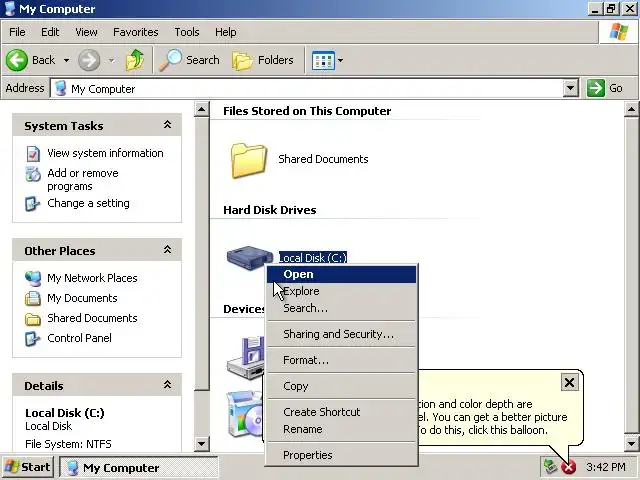The image size is (640, 480).
Task: Click the Address bar field
Action: 307,89
